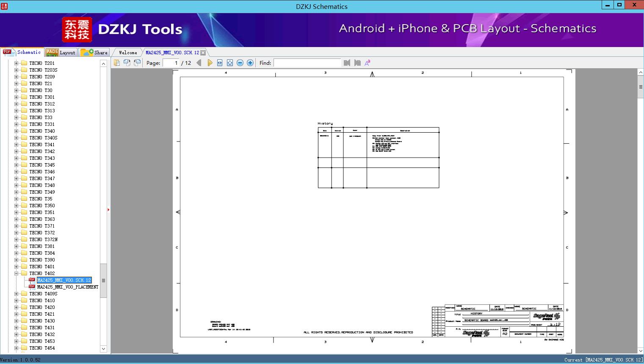644x364 pixels.
Task: Select TECNO T363 tree item
Action: (x=42, y=219)
